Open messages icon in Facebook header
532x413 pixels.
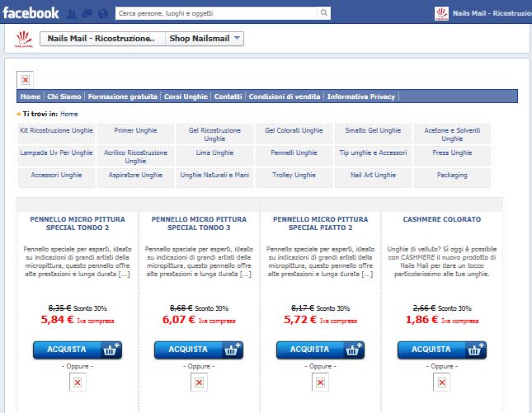pos(87,14)
